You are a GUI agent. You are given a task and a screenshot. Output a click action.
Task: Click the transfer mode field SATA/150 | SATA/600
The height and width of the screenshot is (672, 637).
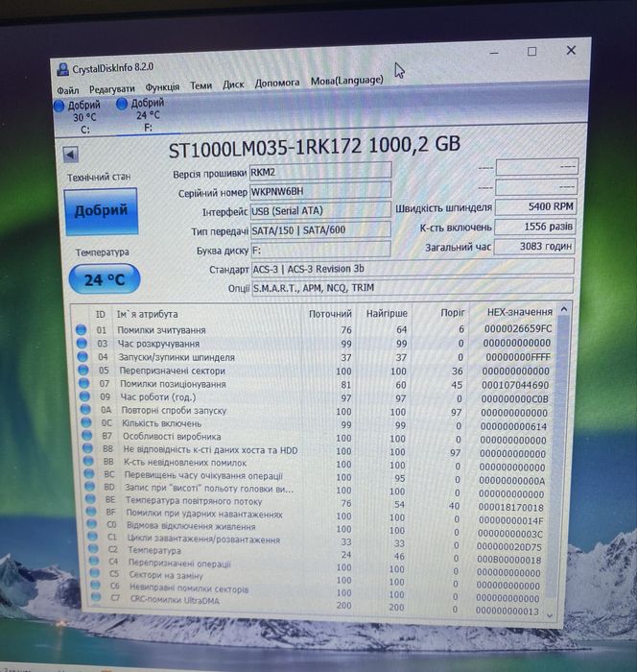320,230
